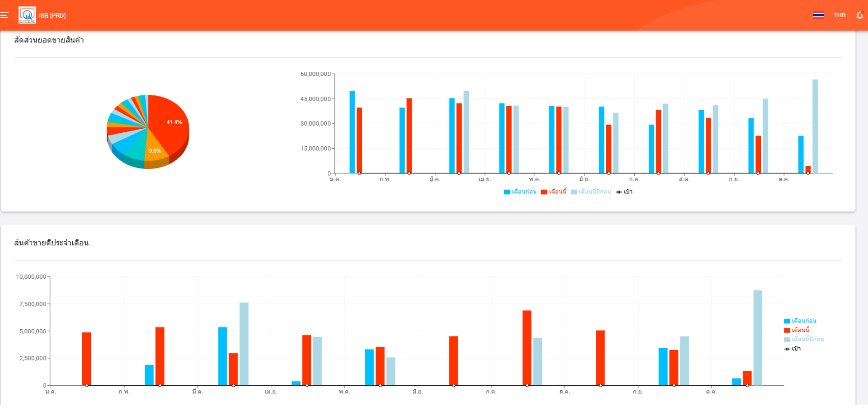Viewport: 868px width, 411px height.
Task: Click tallest light-blue bar in top sales chart
Action: 815,126
